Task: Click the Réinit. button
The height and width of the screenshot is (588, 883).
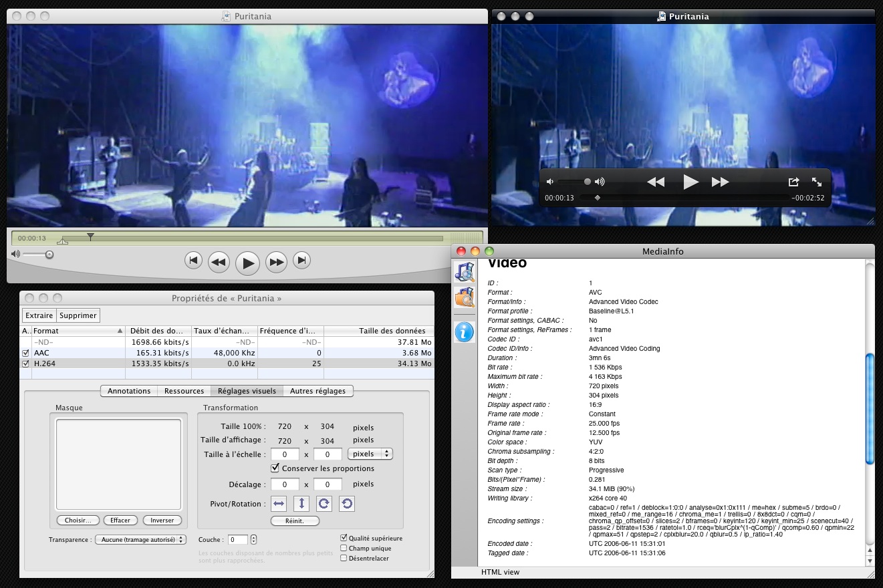Action: pyautogui.click(x=295, y=521)
